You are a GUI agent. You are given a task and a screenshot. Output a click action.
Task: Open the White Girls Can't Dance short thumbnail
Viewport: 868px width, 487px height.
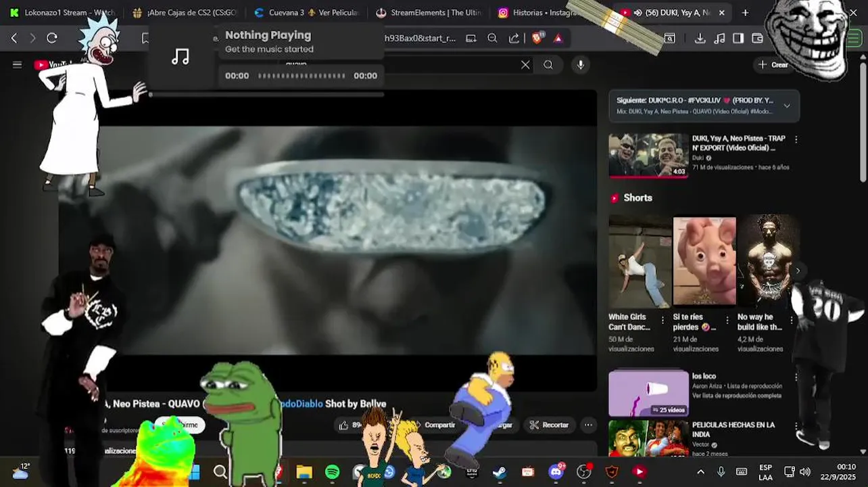coord(640,262)
